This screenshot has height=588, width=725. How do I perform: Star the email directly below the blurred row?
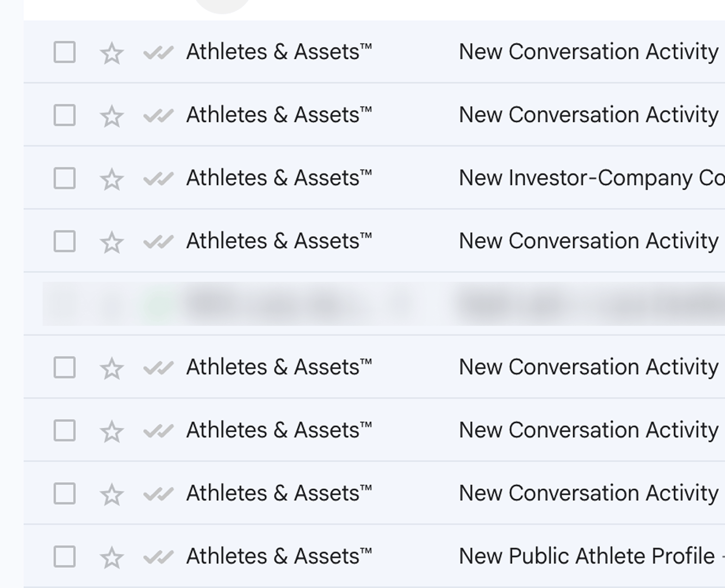[x=112, y=368]
